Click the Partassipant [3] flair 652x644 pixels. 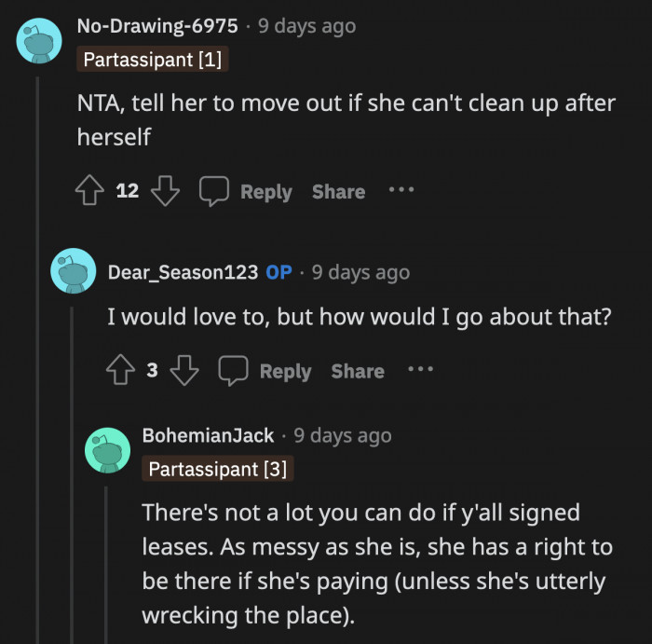point(218,469)
